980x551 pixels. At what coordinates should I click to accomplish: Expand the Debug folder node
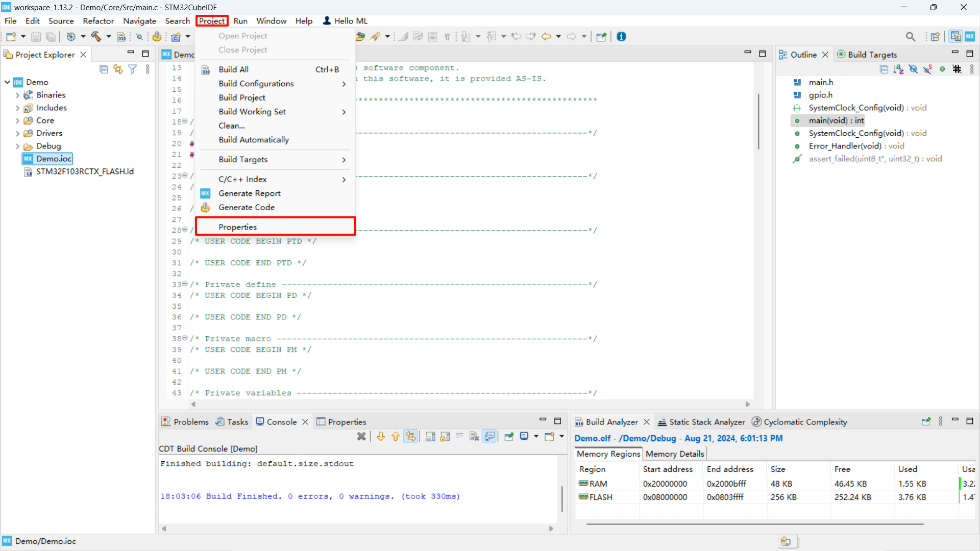pyautogui.click(x=17, y=146)
